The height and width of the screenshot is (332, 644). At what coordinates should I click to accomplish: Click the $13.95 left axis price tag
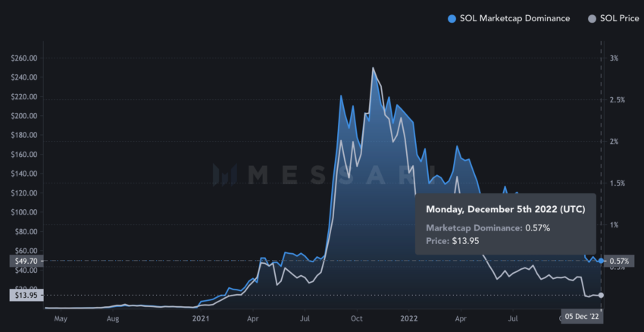(25, 295)
